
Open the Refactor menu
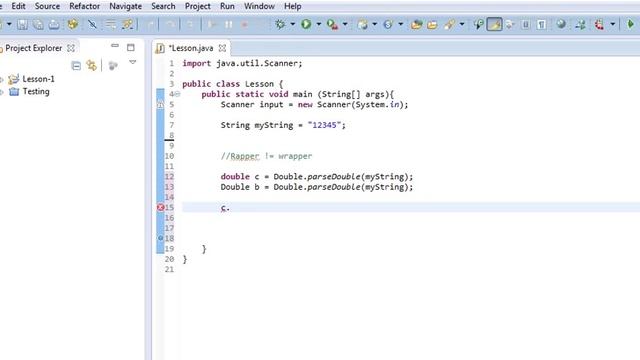point(84,6)
